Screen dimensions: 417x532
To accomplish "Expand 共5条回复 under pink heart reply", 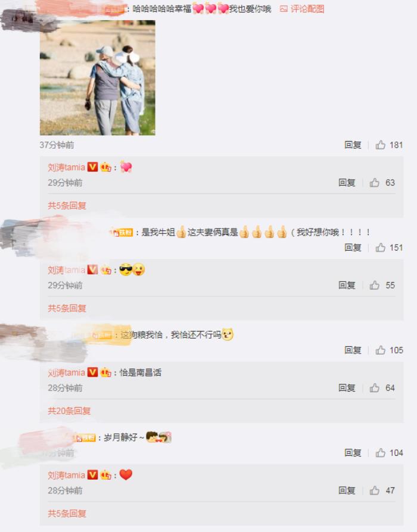I will pos(67,205).
